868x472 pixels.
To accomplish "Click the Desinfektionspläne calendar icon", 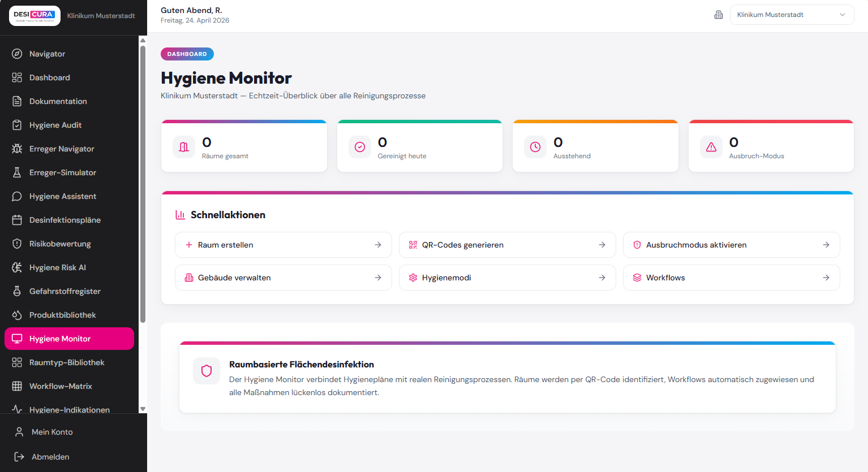I will 17,220.
